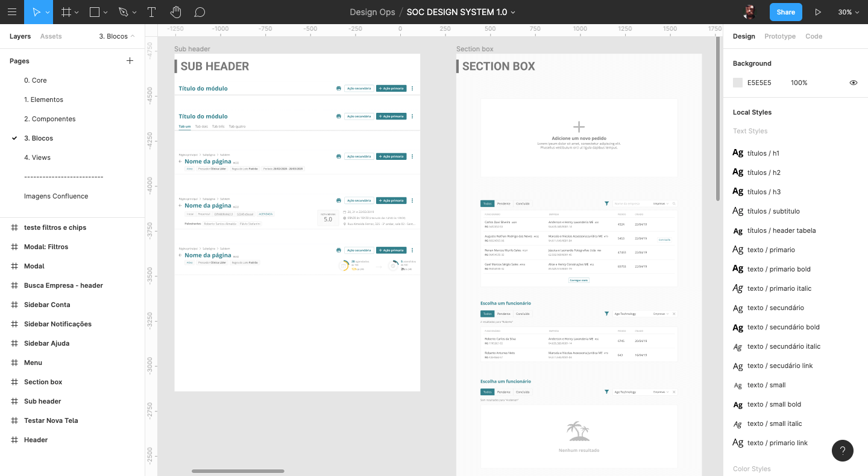
Task: Select the Text tool
Action: pyautogui.click(x=151, y=12)
